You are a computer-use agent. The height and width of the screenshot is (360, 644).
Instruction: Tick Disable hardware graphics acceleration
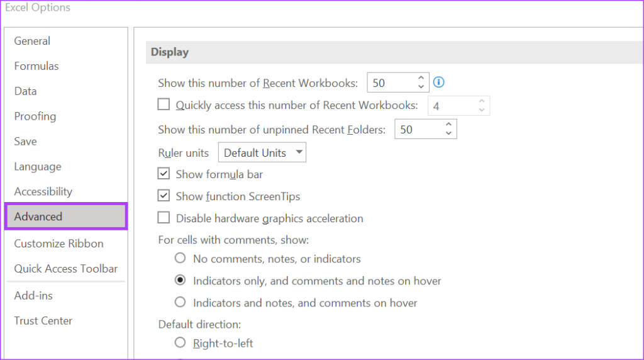[x=164, y=217]
